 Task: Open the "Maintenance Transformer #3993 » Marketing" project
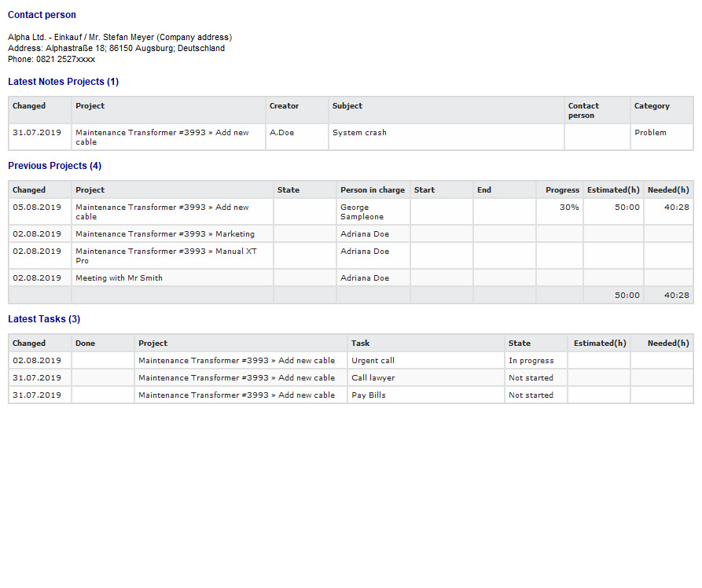click(x=165, y=234)
